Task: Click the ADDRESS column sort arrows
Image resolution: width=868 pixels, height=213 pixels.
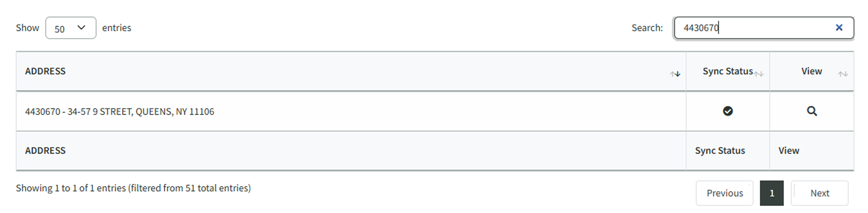Action: tap(675, 74)
